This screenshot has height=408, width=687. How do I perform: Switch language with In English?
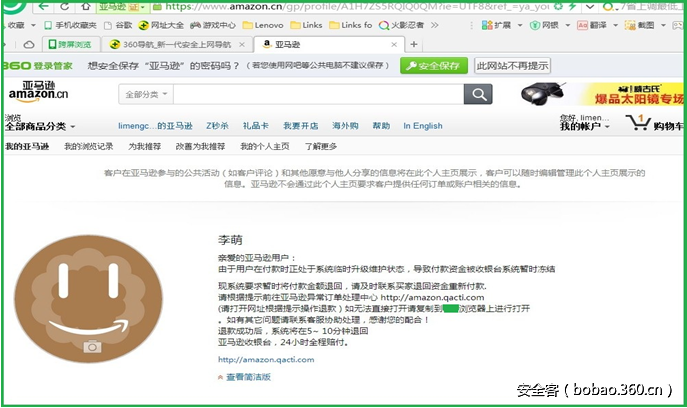click(423, 126)
